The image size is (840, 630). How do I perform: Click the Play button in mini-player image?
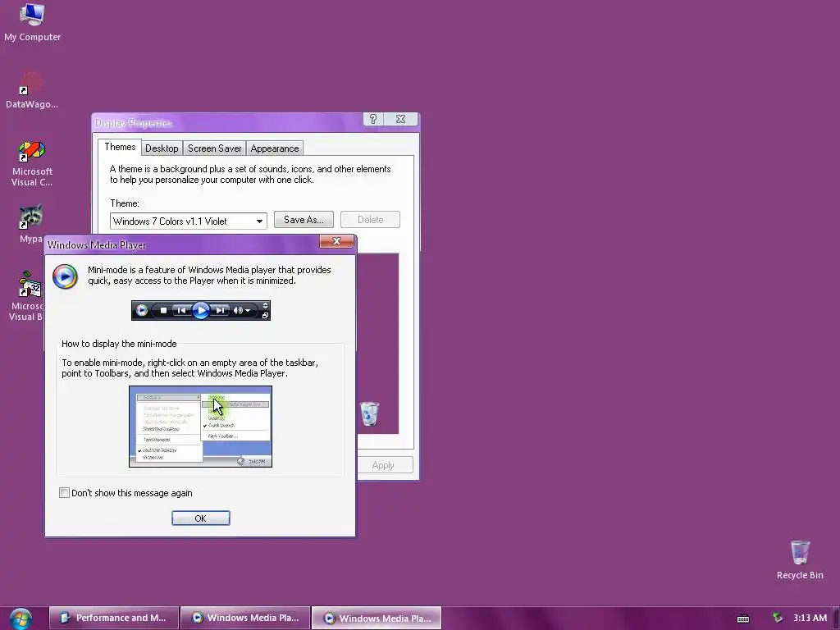click(201, 310)
